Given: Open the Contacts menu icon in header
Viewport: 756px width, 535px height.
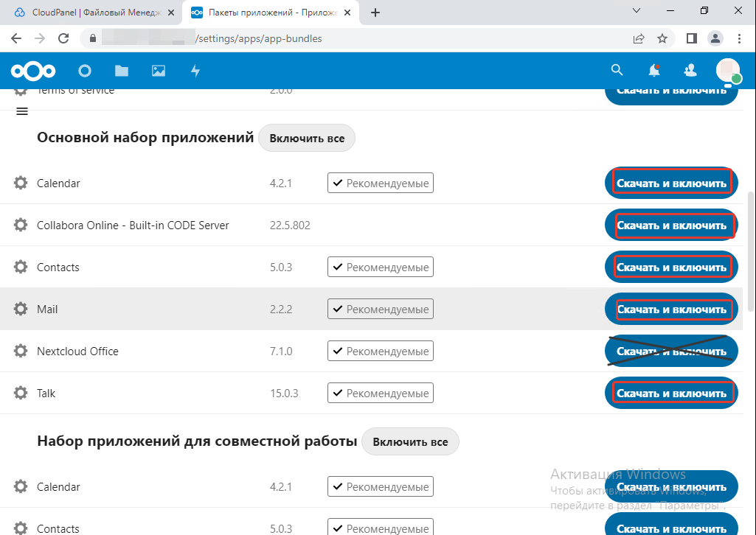Looking at the screenshot, I should (x=690, y=71).
